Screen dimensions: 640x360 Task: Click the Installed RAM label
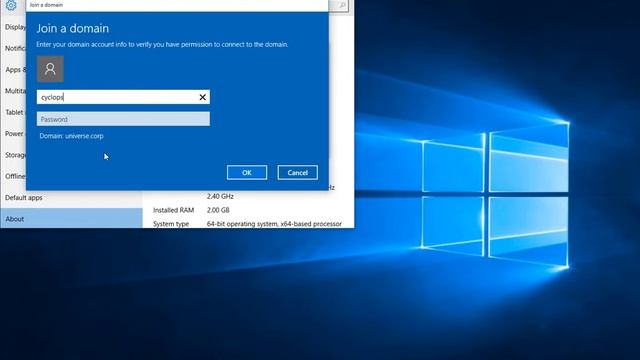[x=173, y=210]
